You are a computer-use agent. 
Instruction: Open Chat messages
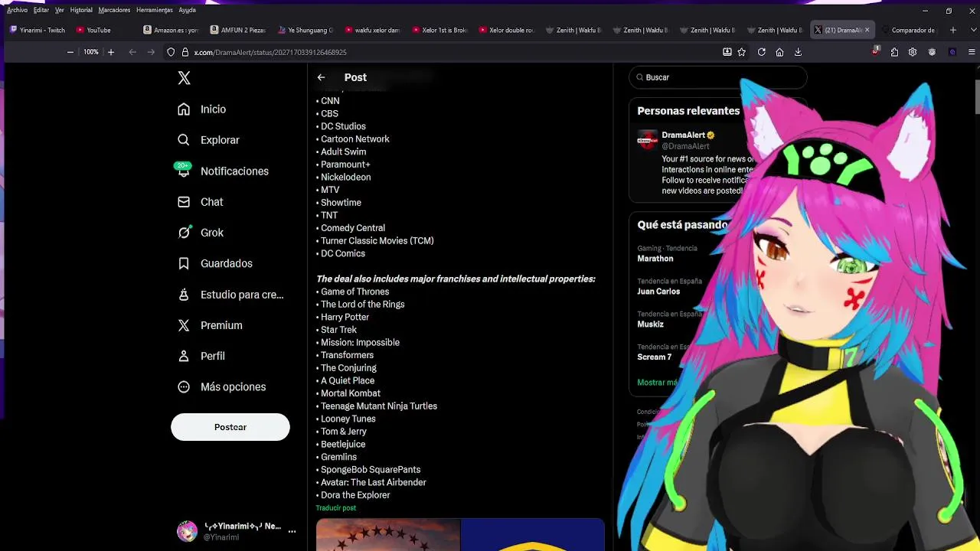(x=201, y=202)
